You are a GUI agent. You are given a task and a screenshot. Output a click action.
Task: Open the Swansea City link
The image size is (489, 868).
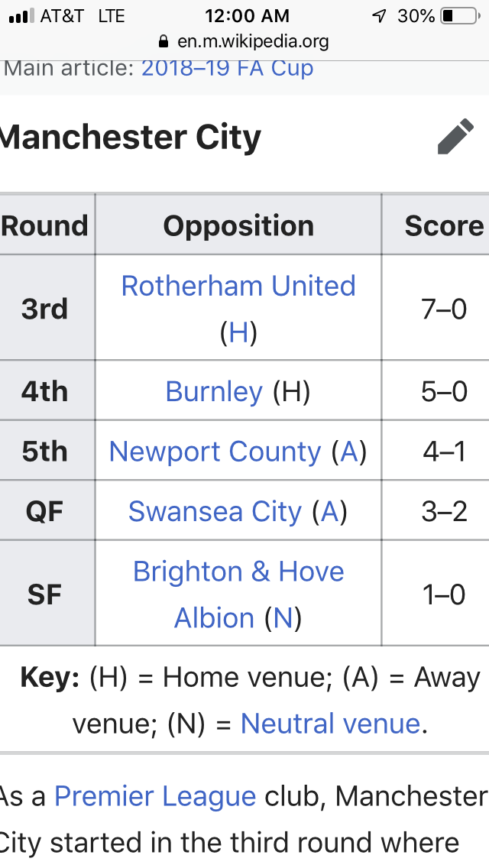click(x=215, y=511)
